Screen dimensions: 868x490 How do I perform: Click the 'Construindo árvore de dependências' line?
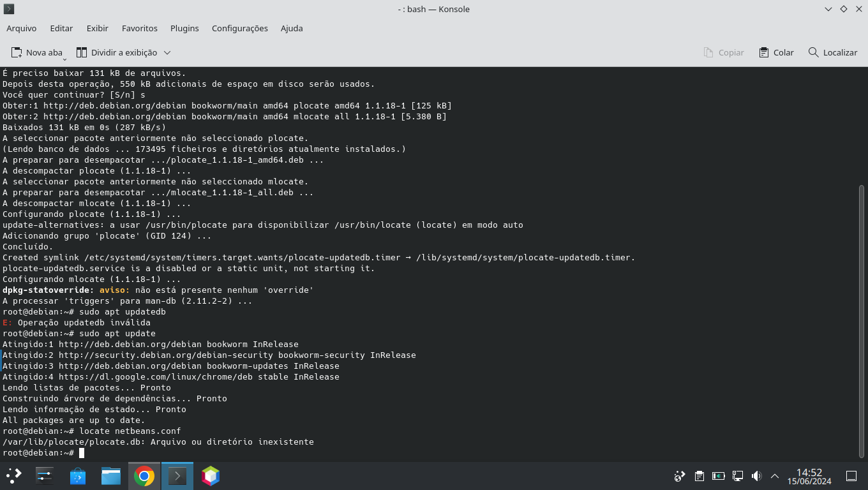point(115,398)
